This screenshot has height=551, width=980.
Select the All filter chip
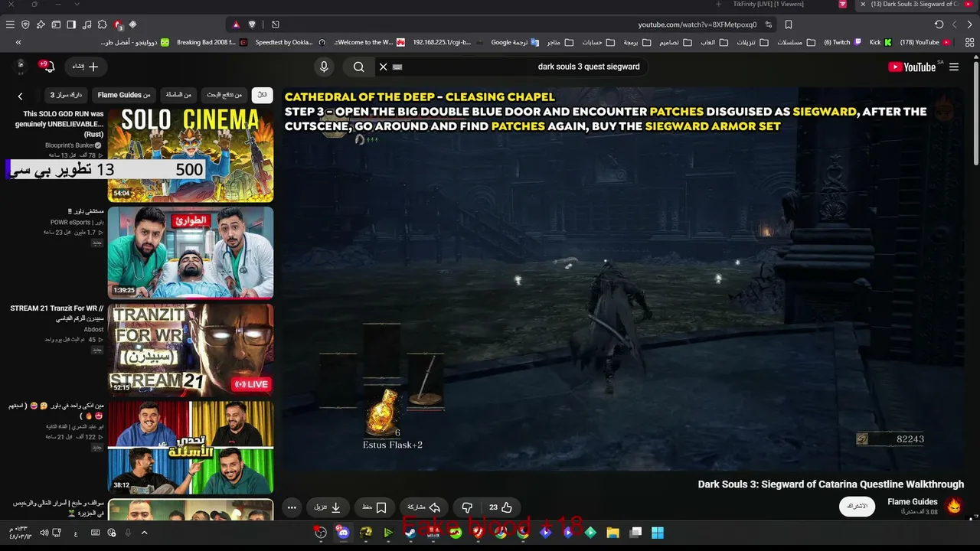(262, 95)
